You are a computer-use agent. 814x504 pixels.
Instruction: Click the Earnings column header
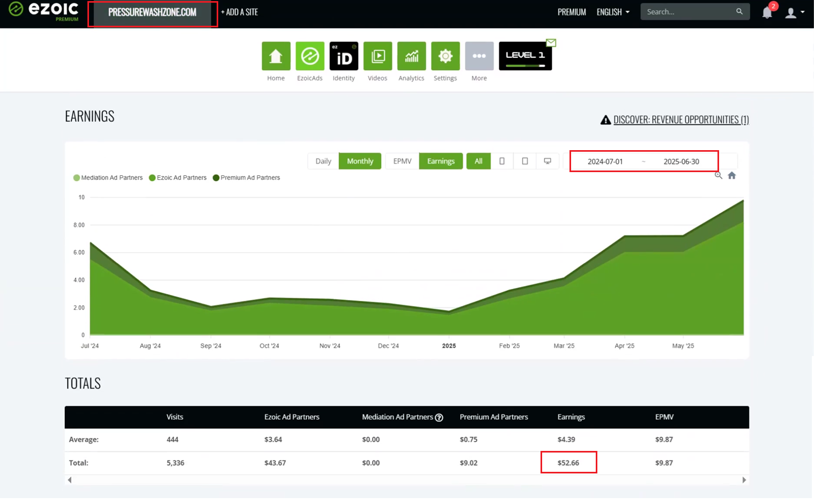click(571, 417)
